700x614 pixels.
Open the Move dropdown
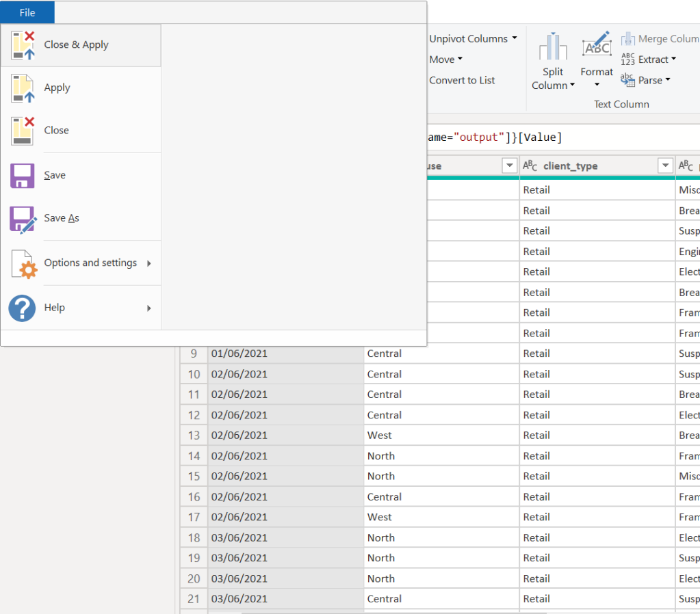pos(446,59)
